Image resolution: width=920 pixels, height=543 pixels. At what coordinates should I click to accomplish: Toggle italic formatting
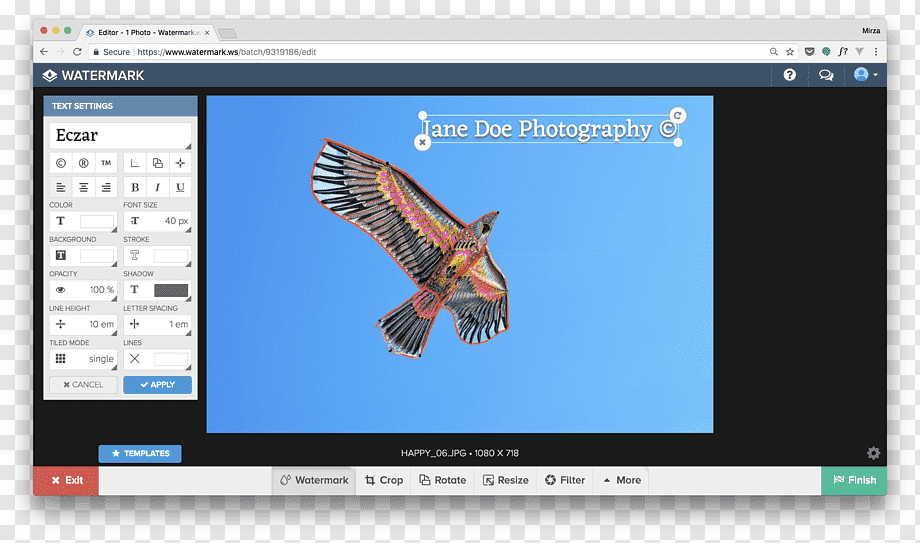[157, 187]
